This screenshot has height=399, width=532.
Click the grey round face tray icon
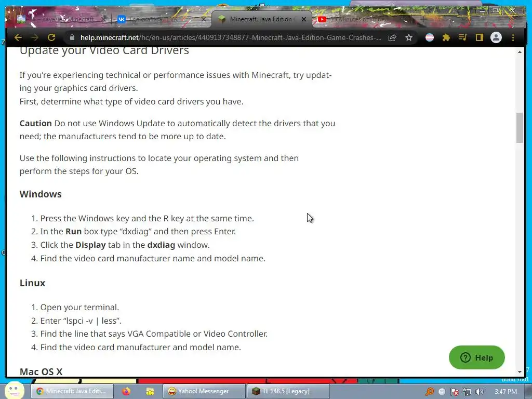(x=442, y=392)
